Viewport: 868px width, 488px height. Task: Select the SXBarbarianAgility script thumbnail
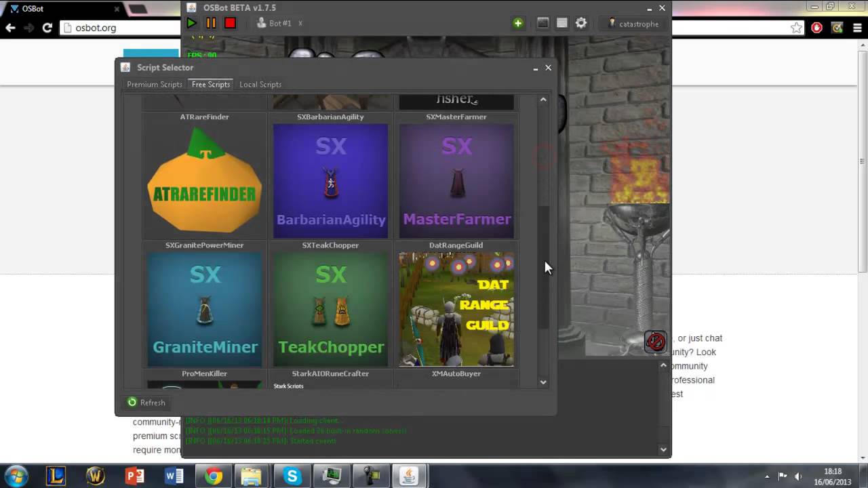[x=330, y=181]
